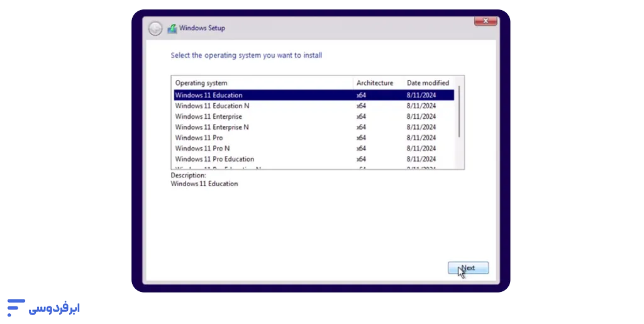This screenshot has width=644, height=324.
Task: Click the back arrow in Windows Setup
Action: point(155,28)
